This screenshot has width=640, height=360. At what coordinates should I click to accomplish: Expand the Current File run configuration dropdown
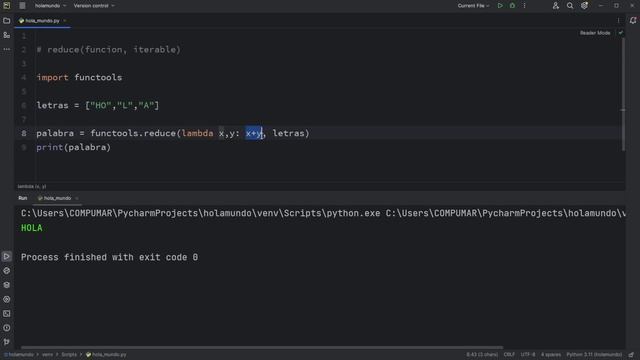pos(473,6)
